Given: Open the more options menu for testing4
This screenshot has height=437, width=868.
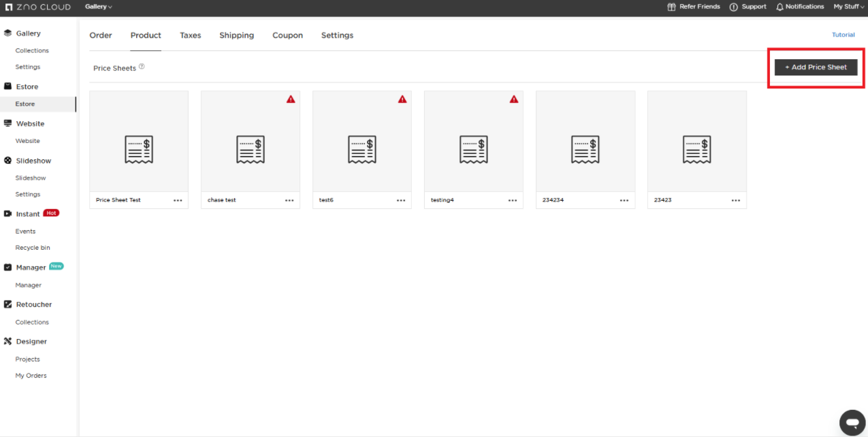Looking at the screenshot, I should [513, 200].
